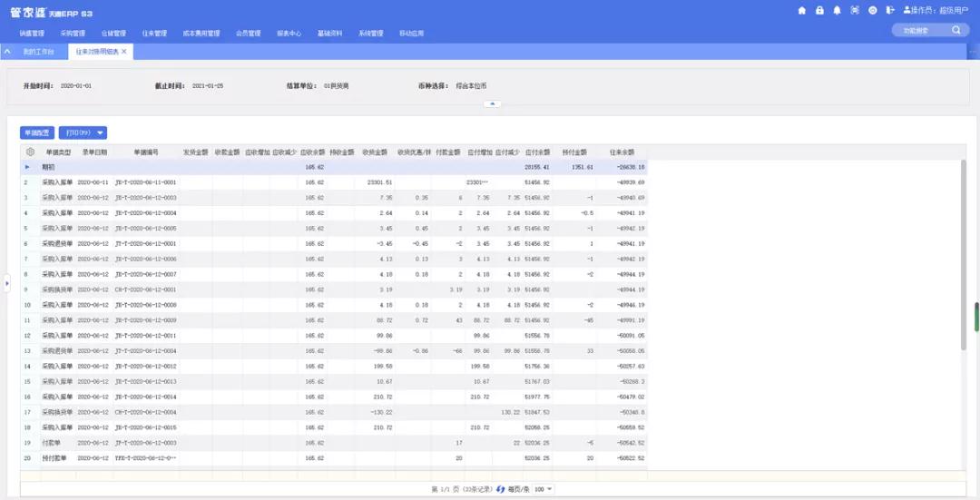The width and height of the screenshot is (980, 500).
Task: Click the logout exit icon
Action: pos(890,11)
